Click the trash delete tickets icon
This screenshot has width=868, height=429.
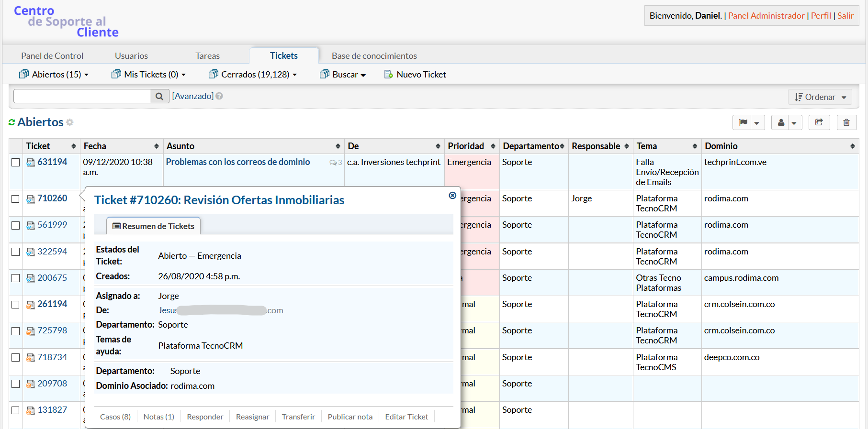[846, 122]
